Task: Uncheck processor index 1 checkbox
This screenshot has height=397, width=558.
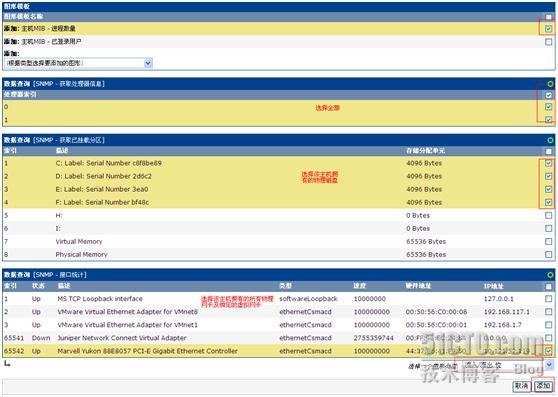Action: click(548, 120)
